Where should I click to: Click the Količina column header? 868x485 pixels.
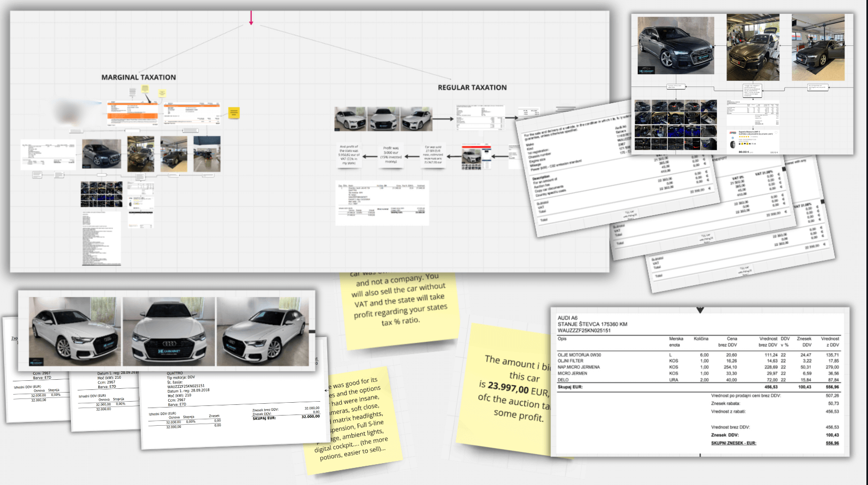click(701, 339)
